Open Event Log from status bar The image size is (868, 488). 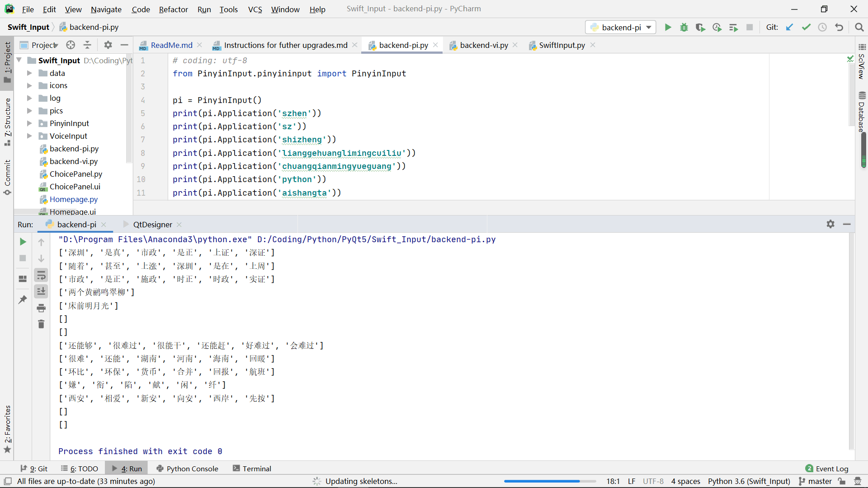[827, 469]
